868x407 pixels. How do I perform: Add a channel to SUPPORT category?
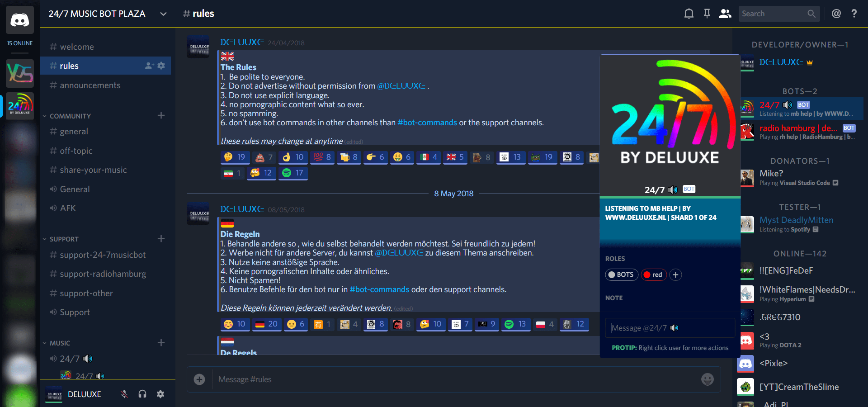pyautogui.click(x=161, y=239)
